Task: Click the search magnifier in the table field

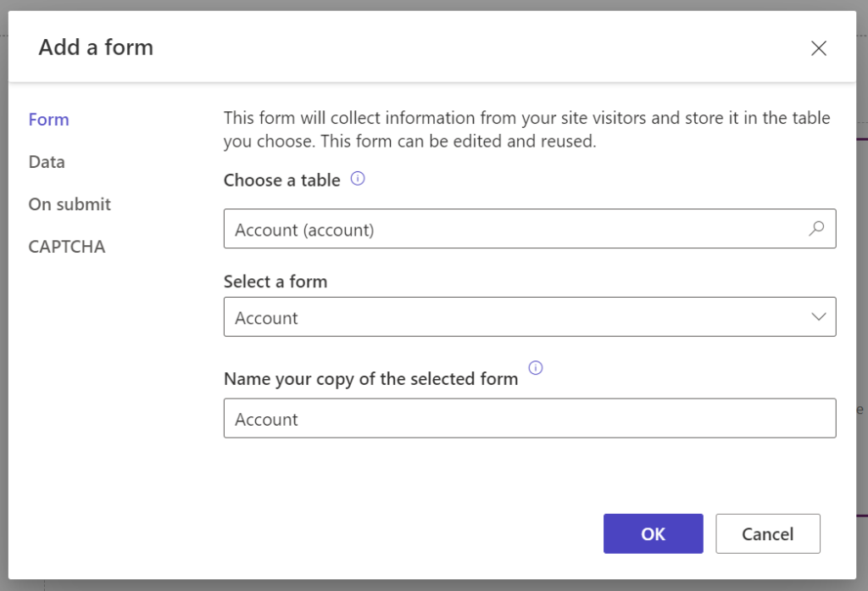Action: click(816, 228)
